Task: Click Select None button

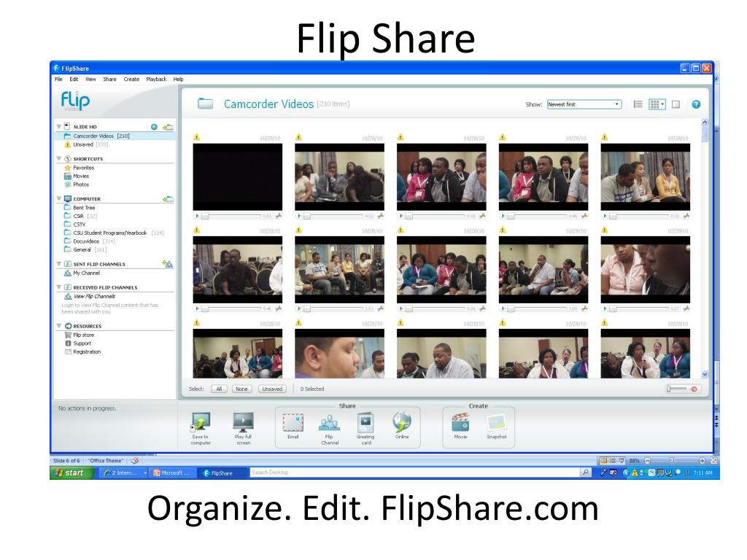Action: coord(241,389)
